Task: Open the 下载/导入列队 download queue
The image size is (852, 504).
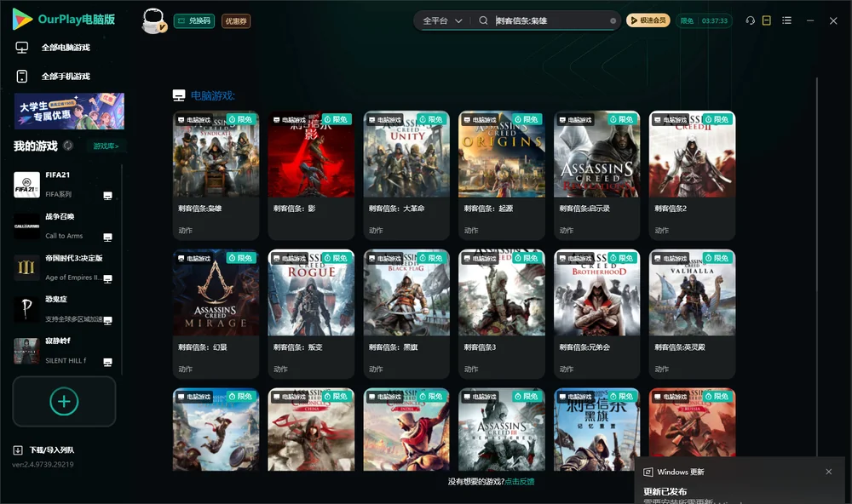Action: 44,450
